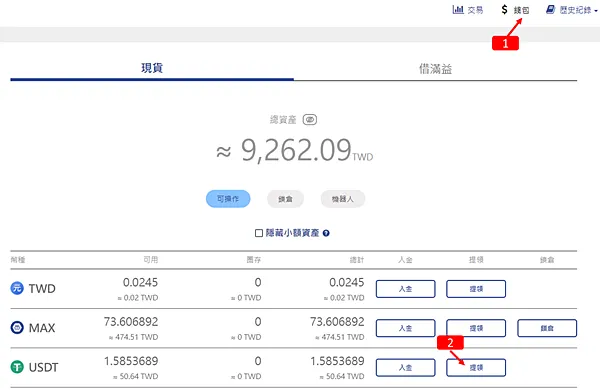This screenshot has width=600, height=391.
Task: Click the ≈ 50.64 TWD total value
Action: pyautogui.click(x=342, y=376)
